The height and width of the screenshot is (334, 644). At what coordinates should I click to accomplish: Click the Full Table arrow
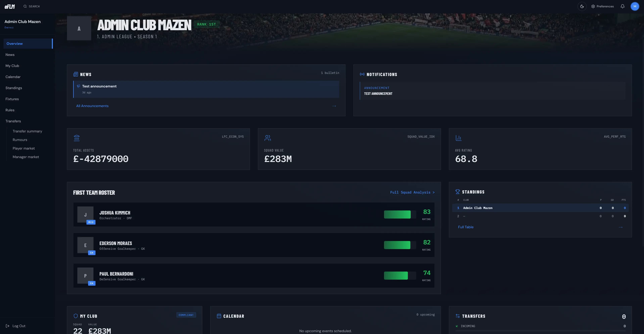621,227
